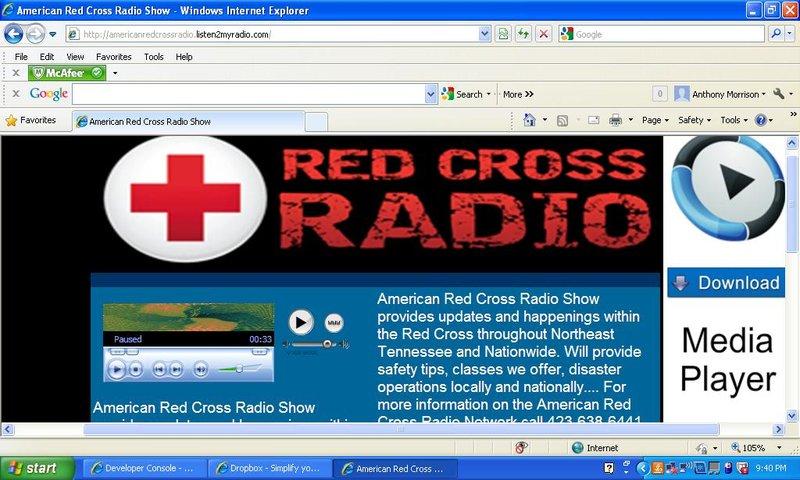Refresh the page with the green arrows
Image resolution: width=800 pixels, height=480 pixels.
[523, 34]
